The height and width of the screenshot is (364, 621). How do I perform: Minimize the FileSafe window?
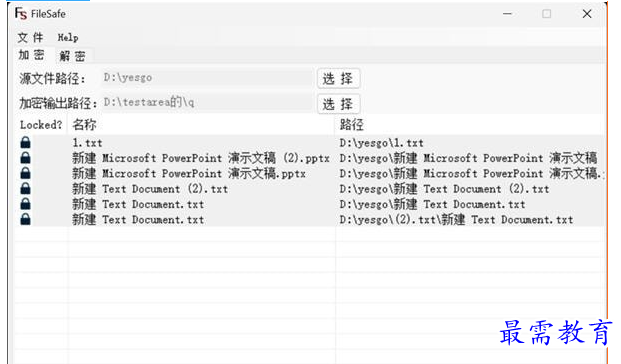507,14
